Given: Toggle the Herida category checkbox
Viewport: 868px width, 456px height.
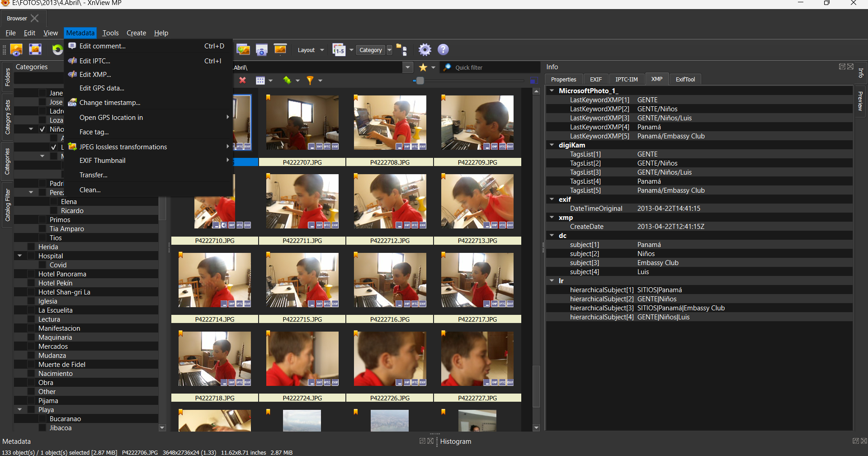Looking at the screenshot, I should click(x=31, y=247).
